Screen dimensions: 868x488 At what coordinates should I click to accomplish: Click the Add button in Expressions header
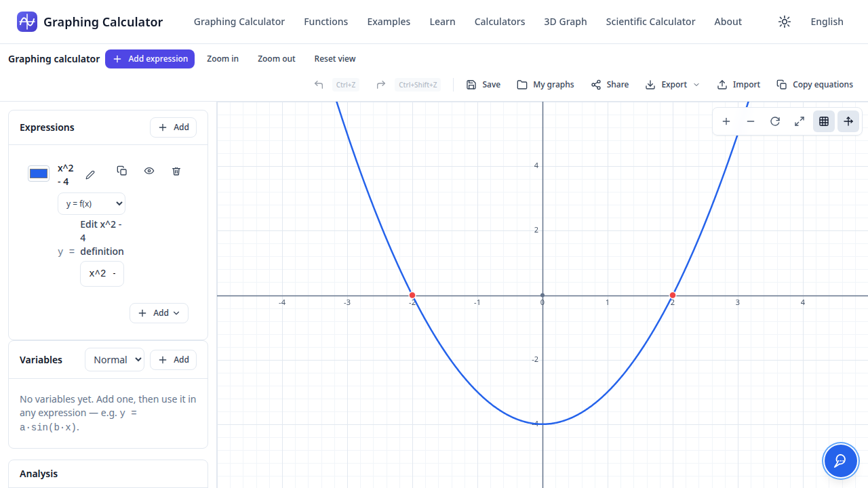(174, 127)
